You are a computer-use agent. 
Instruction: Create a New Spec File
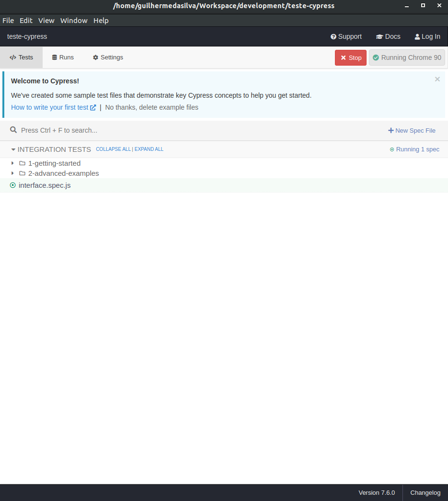pyautogui.click(x=412, y=130)
